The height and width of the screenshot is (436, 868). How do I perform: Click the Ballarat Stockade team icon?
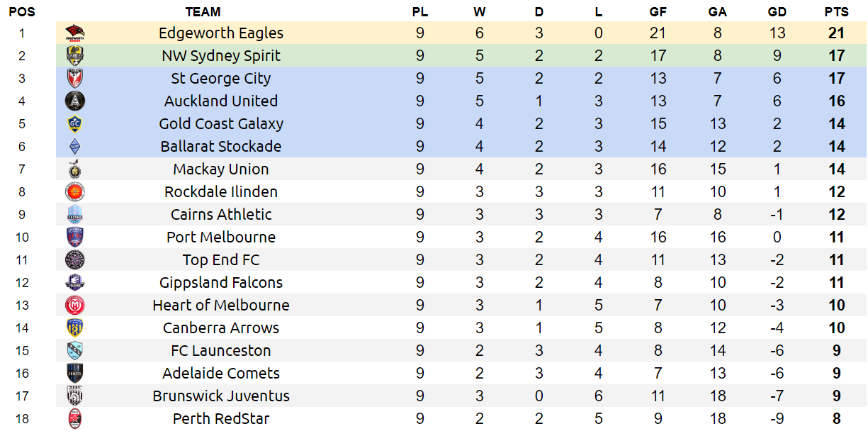click(x=74, y=146)
